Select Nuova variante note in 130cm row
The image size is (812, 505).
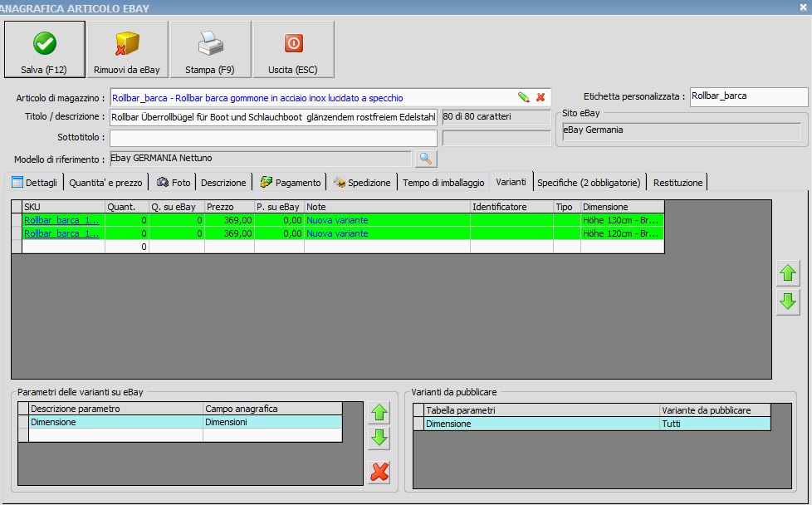337,220
